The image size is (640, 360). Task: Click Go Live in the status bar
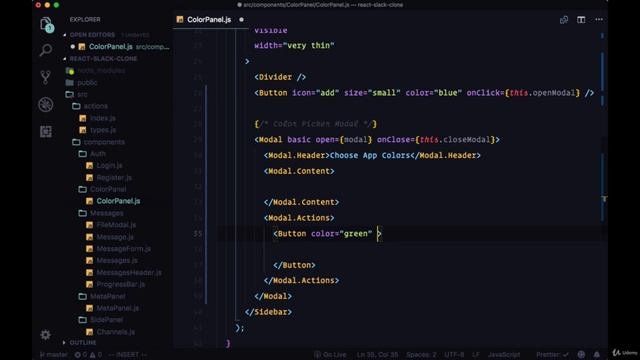point(330,355)
